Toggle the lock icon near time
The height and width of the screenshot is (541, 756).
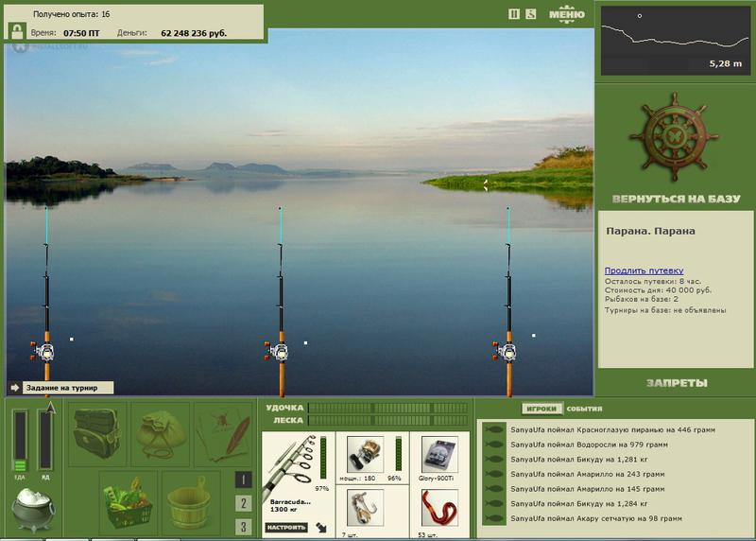pos(17,32)
